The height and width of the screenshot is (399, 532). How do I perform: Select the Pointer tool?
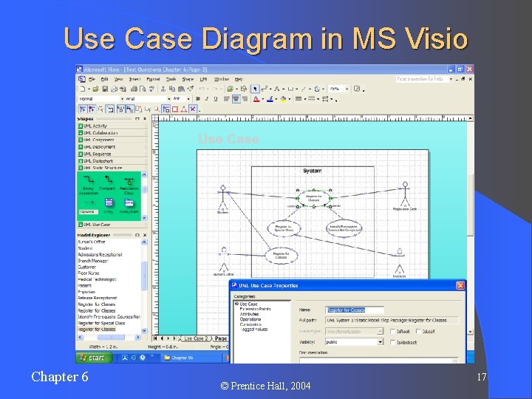point(255,89)
